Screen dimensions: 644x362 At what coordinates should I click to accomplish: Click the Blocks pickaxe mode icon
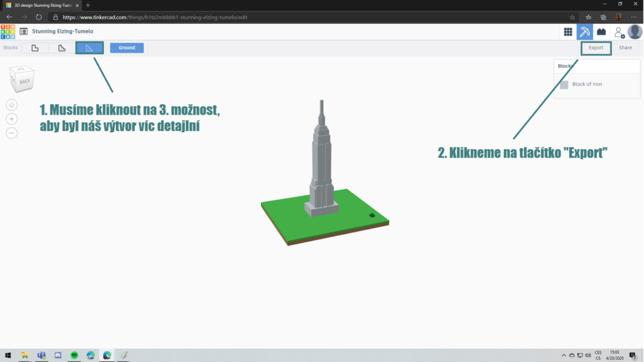click(x=585, y=31)
